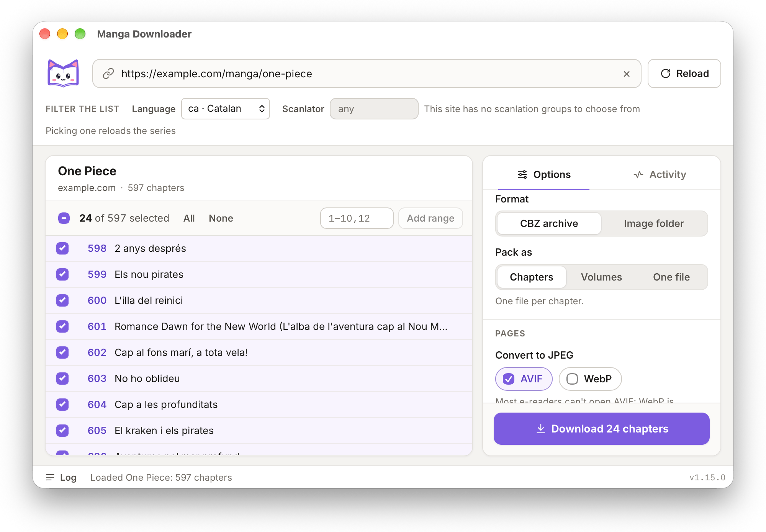Click version label v1.15.0

coord(707,477)
